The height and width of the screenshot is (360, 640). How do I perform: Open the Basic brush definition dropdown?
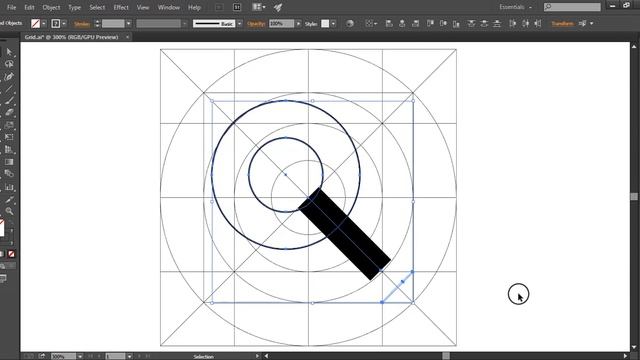tap(240, 24)
